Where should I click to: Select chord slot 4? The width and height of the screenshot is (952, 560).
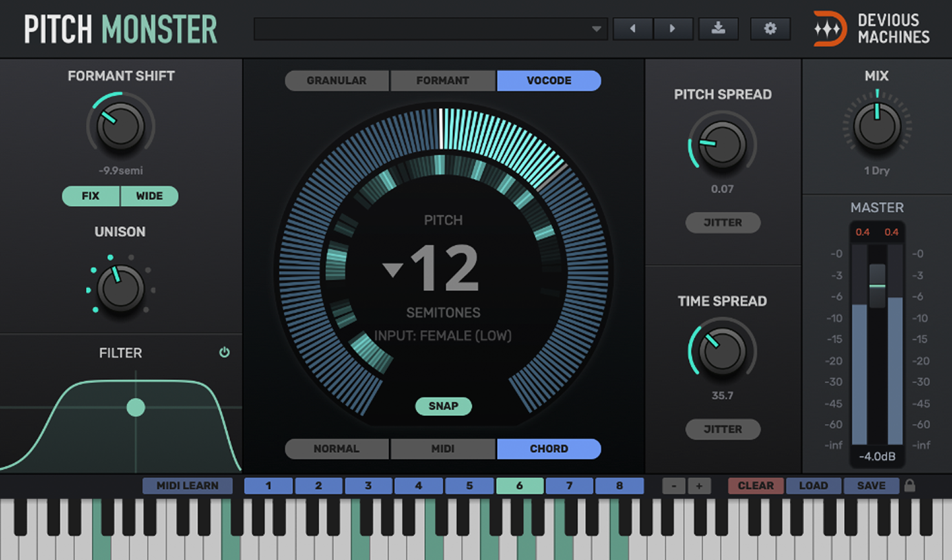click(419, 486)
